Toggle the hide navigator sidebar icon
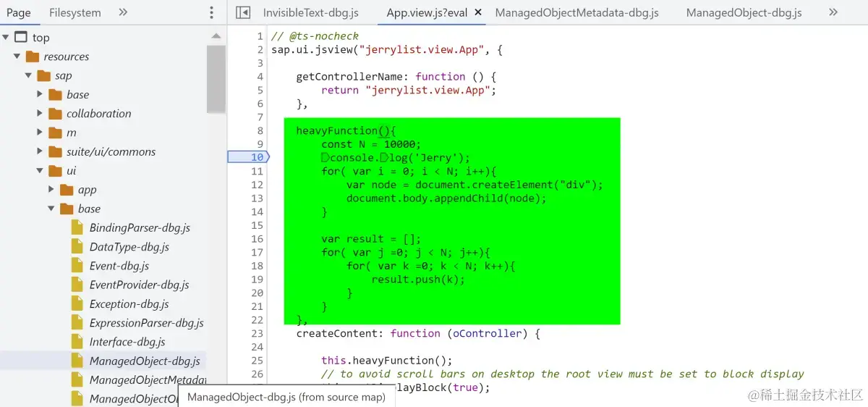This screenshot has width=868, height=407. point(243,12)
